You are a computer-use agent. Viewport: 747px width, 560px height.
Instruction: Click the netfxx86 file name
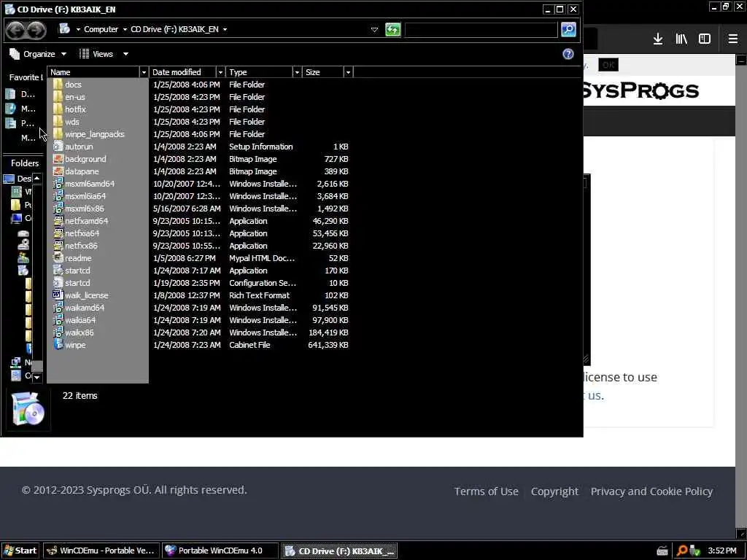(x=81, y=246)
